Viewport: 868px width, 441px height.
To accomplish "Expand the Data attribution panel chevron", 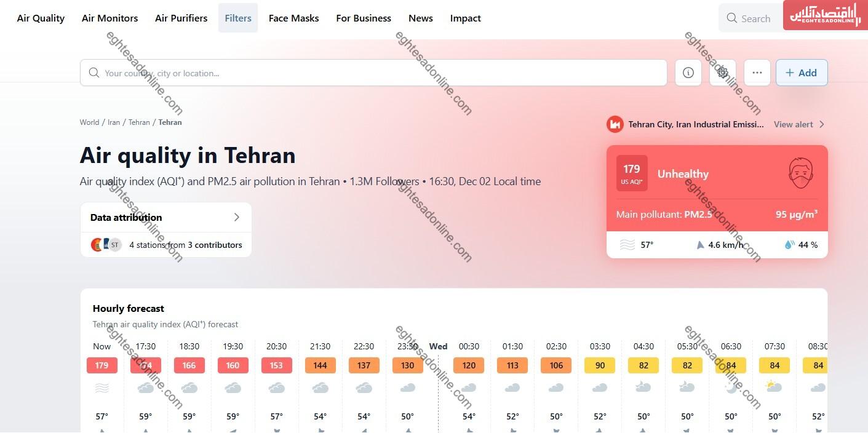I will click(236, 217).
